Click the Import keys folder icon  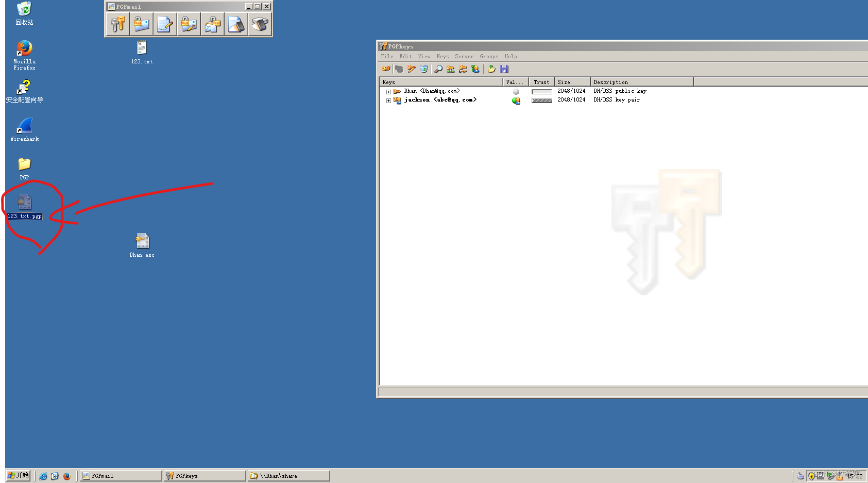pyautogui.click(x=491, y=69)
